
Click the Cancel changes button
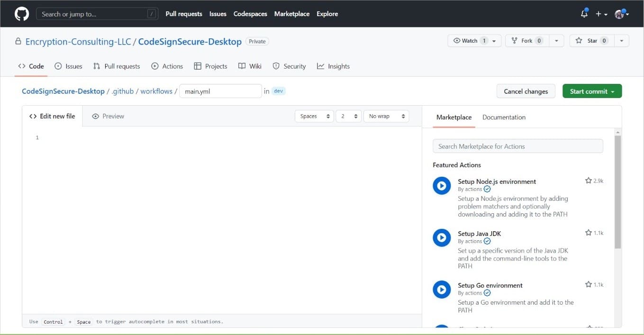point(526,91)
